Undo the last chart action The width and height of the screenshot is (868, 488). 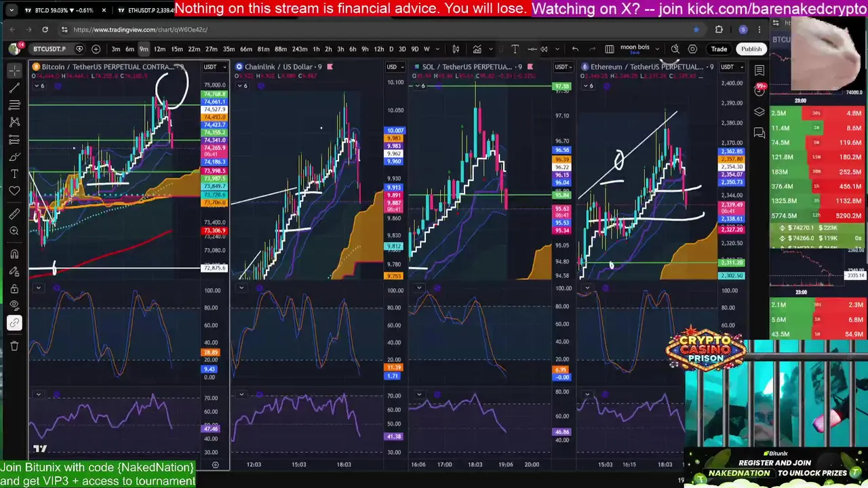click(575, 49)
